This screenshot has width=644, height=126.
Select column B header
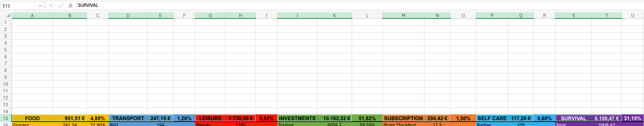(x=70, y=15)
